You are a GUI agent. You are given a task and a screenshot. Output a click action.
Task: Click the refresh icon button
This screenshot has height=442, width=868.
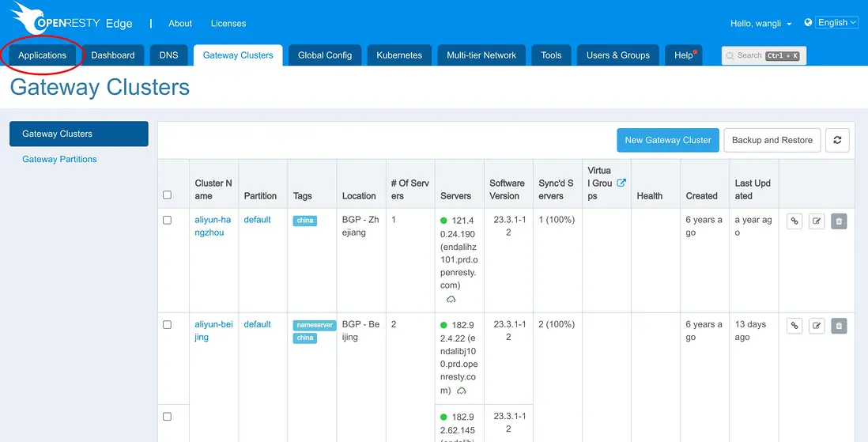(837, 140)
